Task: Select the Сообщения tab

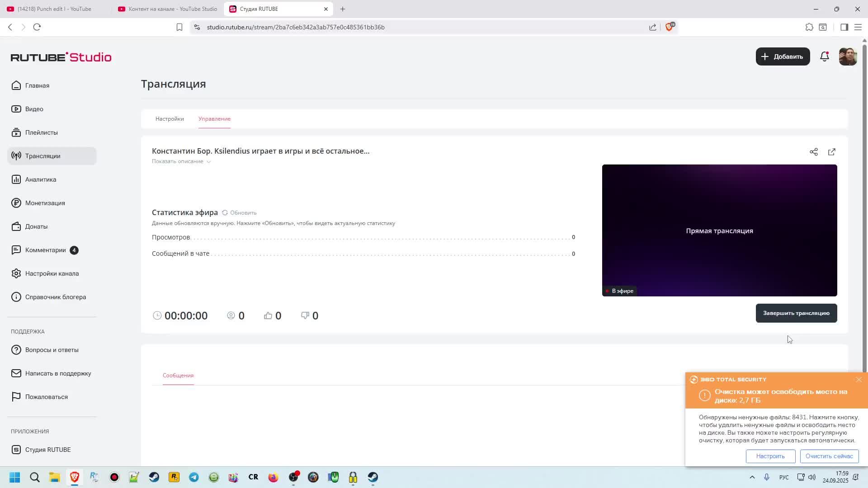Action: click(178, 375)
